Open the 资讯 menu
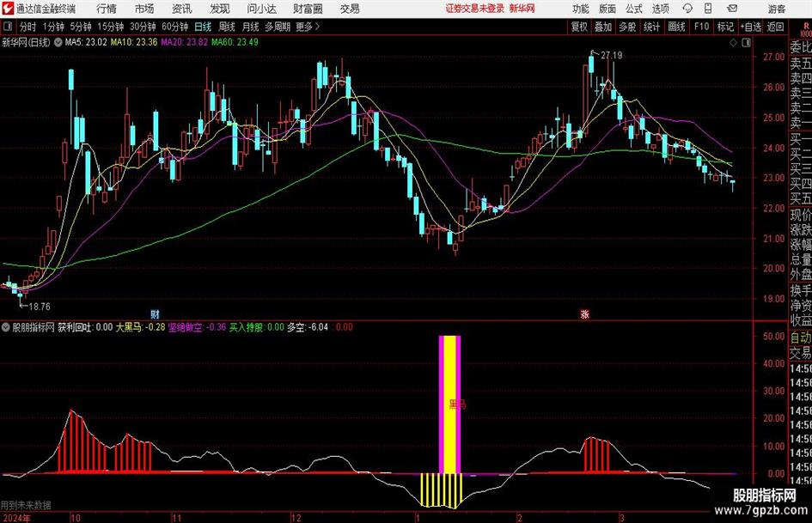 tap(182, 9)
